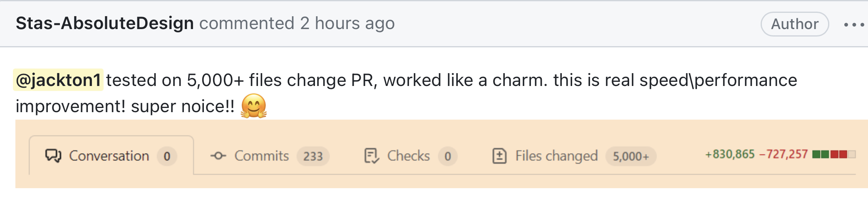868x211 pixels.
Task: Open the Stas-AbsoluteDesign user profile
Action: pyautogui.click(x=105, y=23)
